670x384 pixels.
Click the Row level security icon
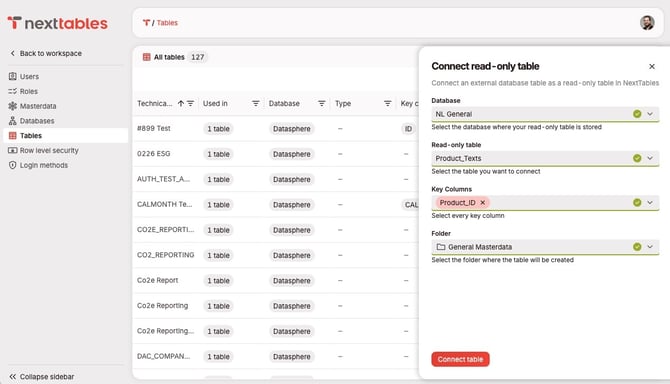click(x=12, y=150)
